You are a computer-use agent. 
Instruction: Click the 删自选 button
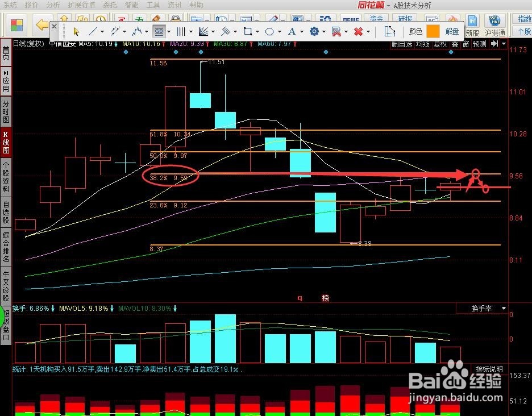pos(402,44)
